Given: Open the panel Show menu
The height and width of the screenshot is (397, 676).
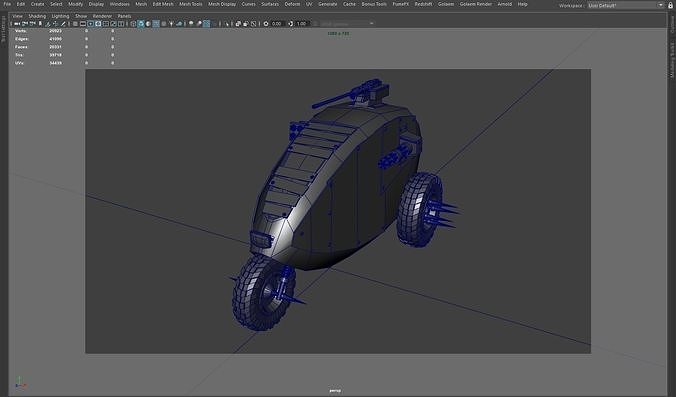Looking at the screenshot, I should [x=81, y=16].
